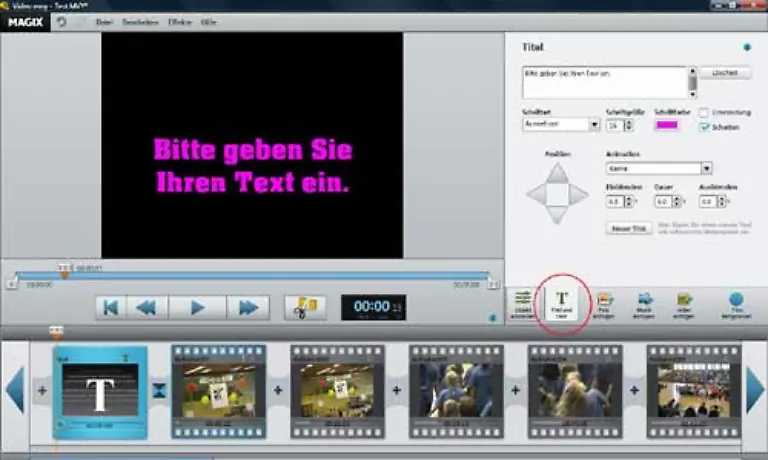Click the Schriftgröße value field
This screenshot has height=460, width=768.
(615, 125)
